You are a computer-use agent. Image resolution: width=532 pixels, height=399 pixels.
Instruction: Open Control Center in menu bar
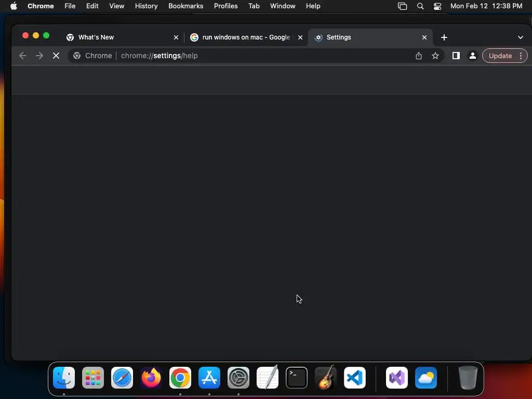tap(437, 6)
